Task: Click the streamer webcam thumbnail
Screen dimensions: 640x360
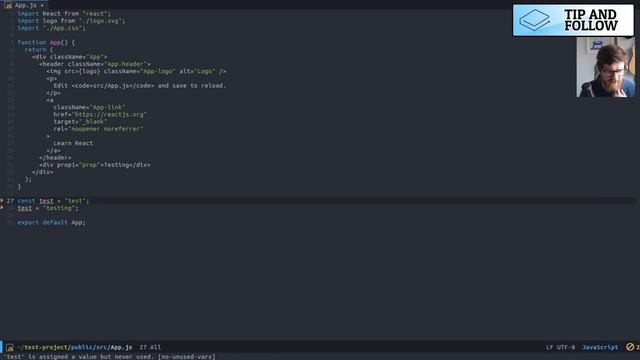Action: pos(605,67)
